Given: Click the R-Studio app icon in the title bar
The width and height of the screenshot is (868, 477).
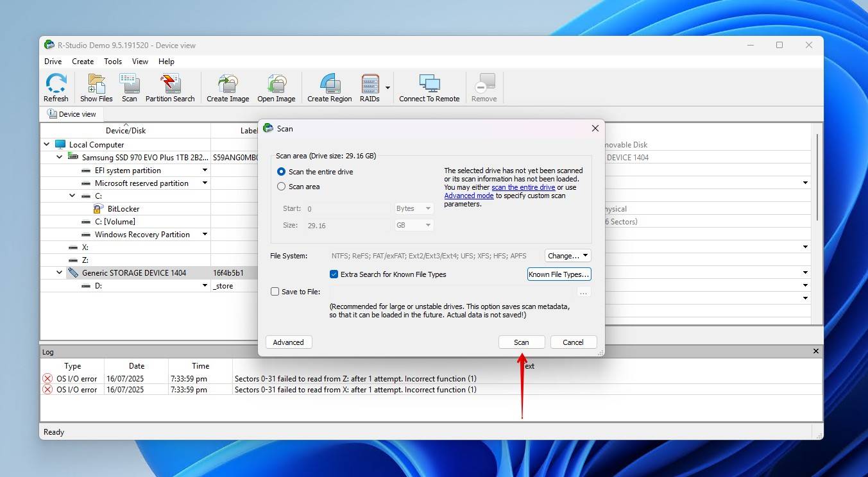Looking at the screenshot, I should (x=49, y=45).
